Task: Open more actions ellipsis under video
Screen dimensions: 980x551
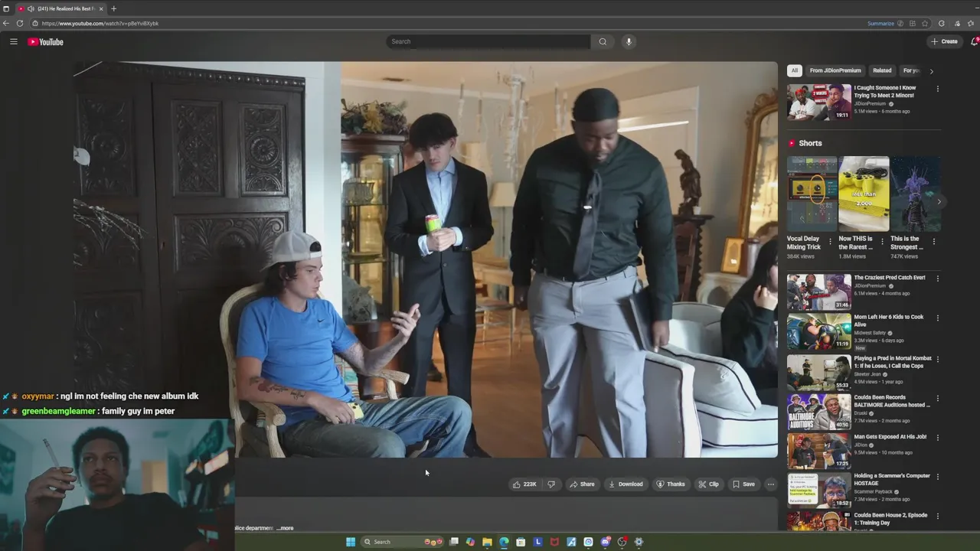Action: pos(770,484)
